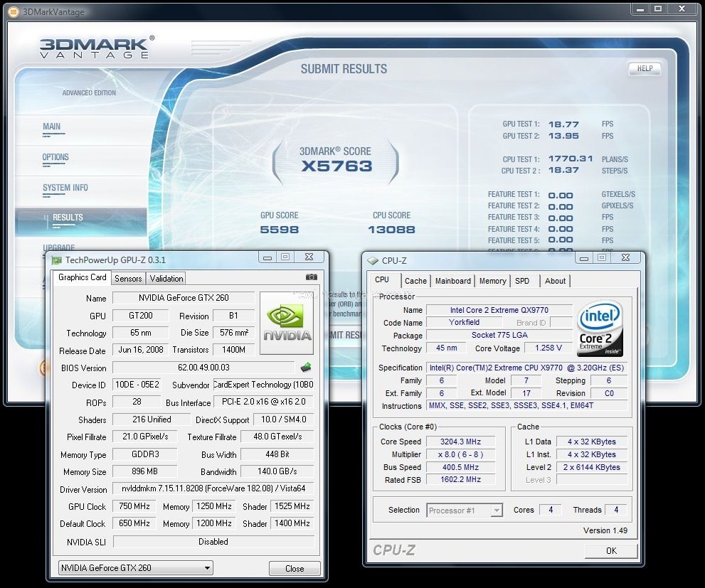
Task: Click the Multiplier value x 8.0 ( 6 - 8 )
Action: pyautogui.click(x=460, y=454)
